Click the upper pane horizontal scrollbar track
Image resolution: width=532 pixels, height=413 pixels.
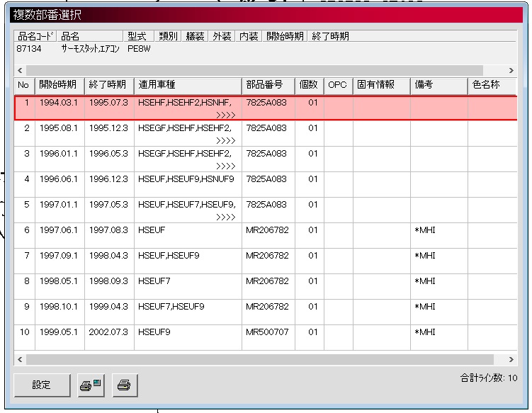click(254, 70)
